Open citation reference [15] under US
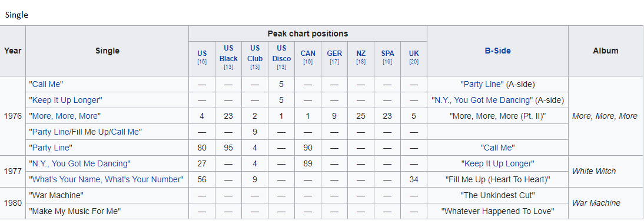 (x=202, y=62)
